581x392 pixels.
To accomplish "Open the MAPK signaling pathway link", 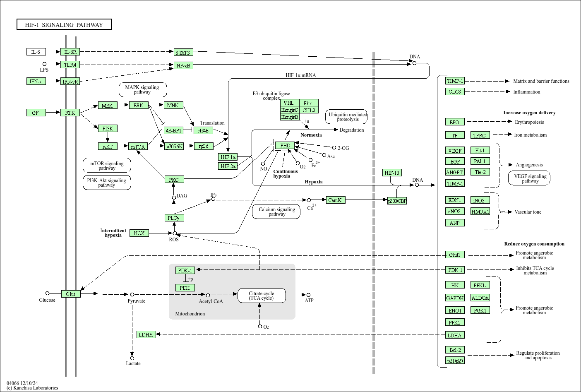I will coord(142,89).
